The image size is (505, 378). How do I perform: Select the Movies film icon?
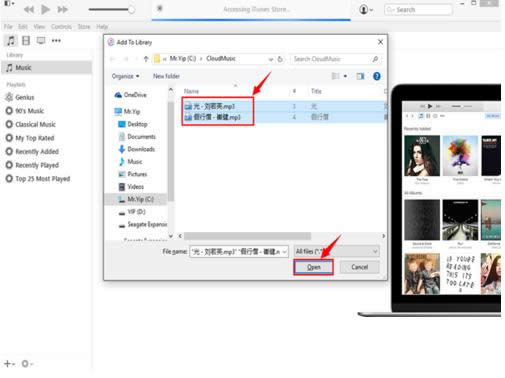(26, 41)
